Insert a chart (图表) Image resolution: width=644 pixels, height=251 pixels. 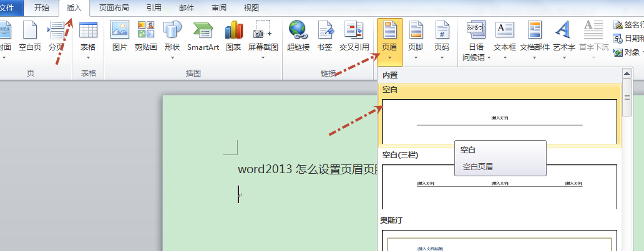click(233, 37)
